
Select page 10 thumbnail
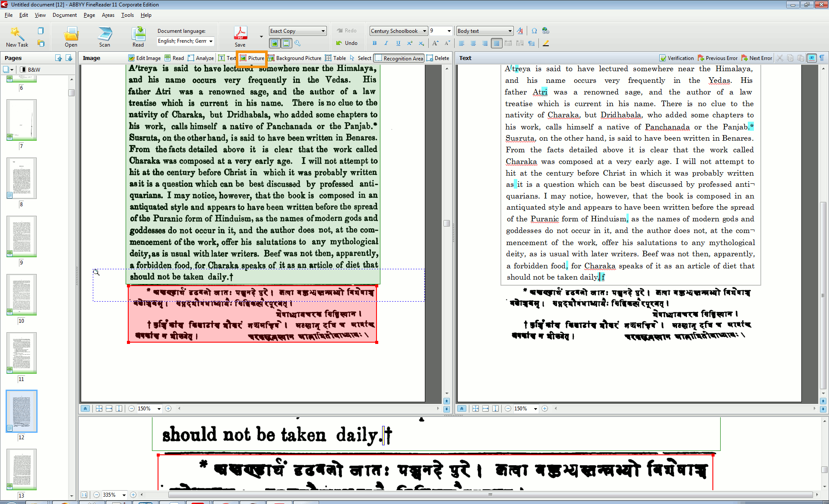click(x=21, y=294)
